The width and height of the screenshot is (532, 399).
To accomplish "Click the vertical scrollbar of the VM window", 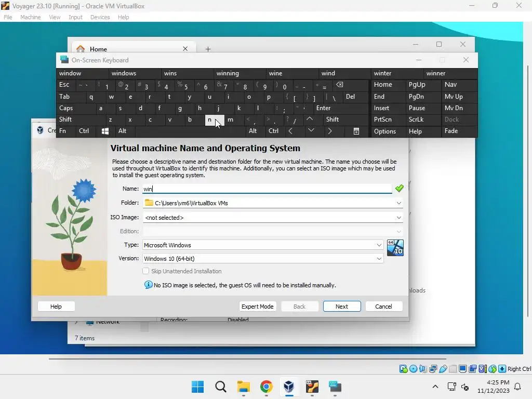I will point(528,190).
